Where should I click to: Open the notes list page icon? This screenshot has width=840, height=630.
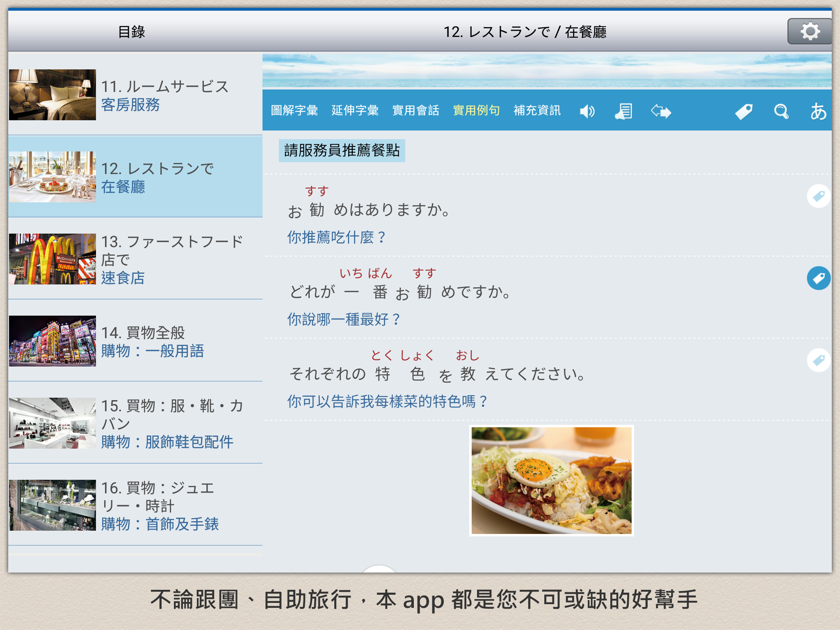point(623,111)
